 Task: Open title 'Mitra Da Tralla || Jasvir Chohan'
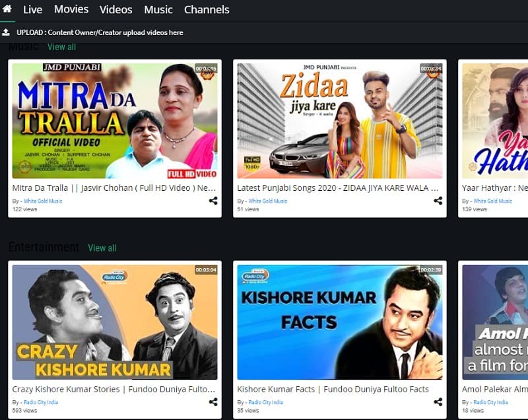pos(114,188)
